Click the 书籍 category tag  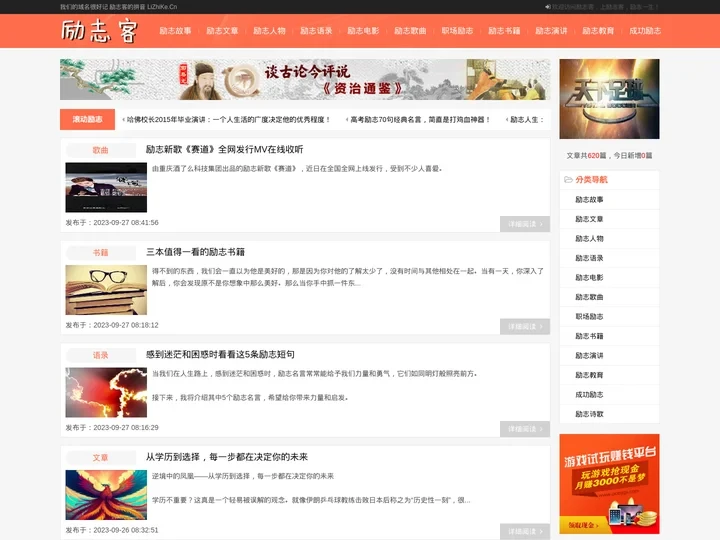pos(101,253)
